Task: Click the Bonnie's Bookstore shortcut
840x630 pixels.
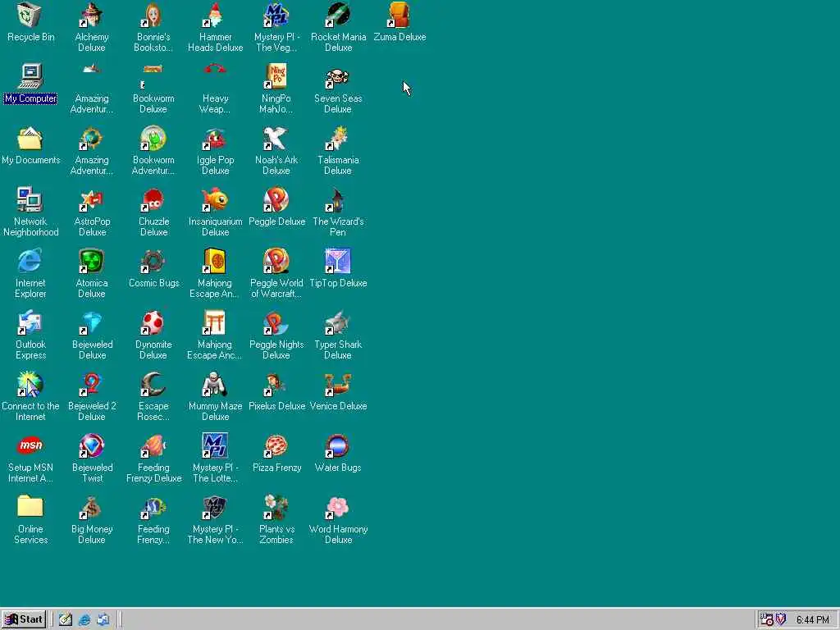Action: pos(153,15)
